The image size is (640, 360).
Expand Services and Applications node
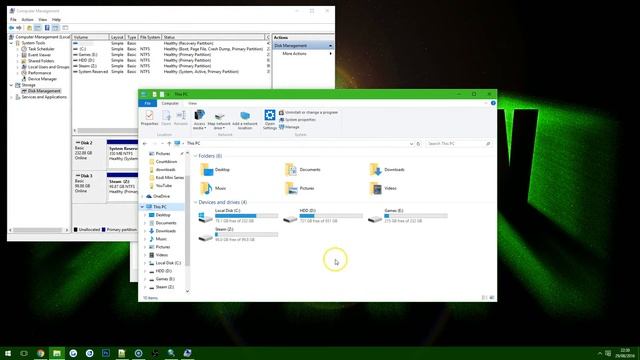coord(11,97)
